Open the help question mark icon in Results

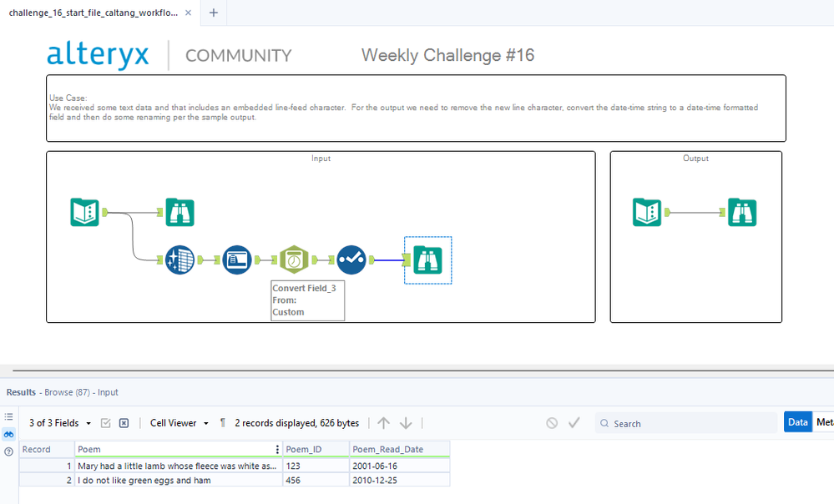pos(8,452)
